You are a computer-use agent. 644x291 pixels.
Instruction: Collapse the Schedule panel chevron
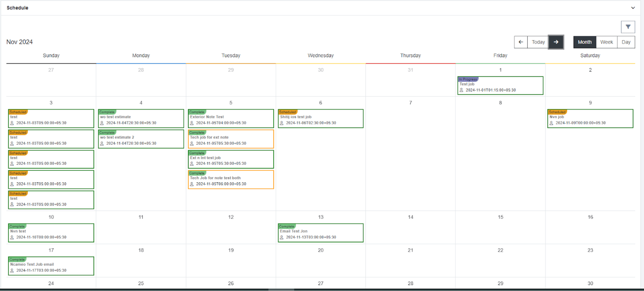click(x=633, y=8)
